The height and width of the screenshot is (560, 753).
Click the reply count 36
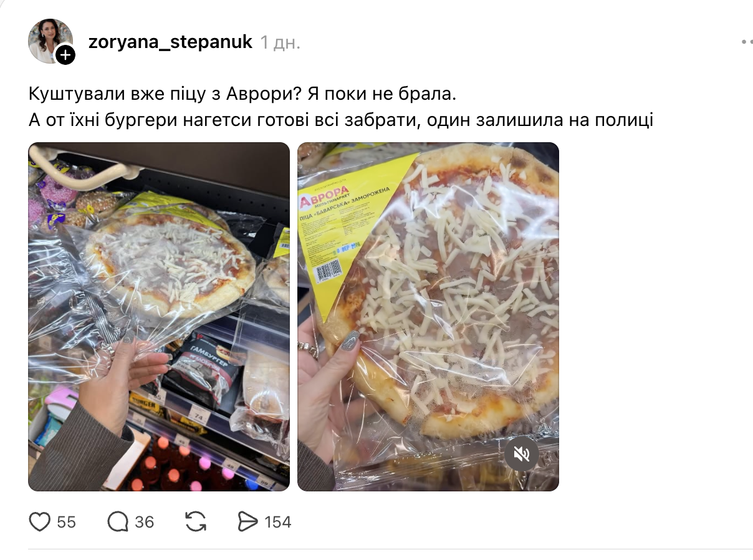(x=145, y=522)
